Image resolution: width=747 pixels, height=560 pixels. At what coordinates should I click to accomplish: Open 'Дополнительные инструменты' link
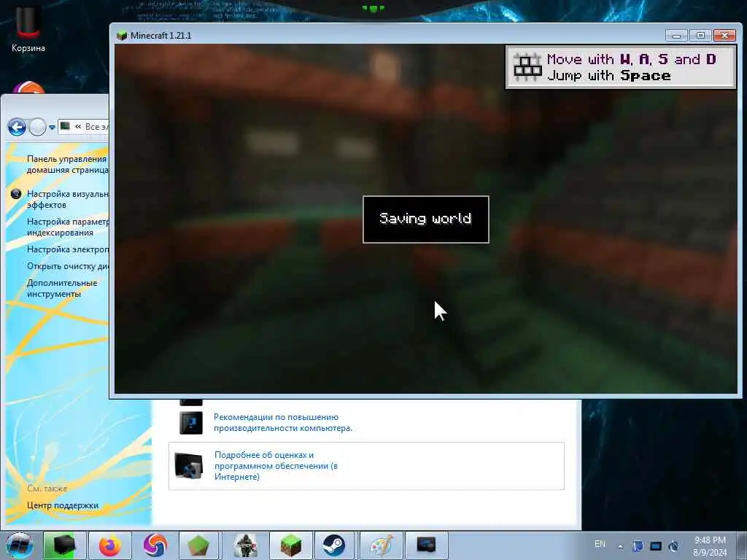click(x=62, y=288)
